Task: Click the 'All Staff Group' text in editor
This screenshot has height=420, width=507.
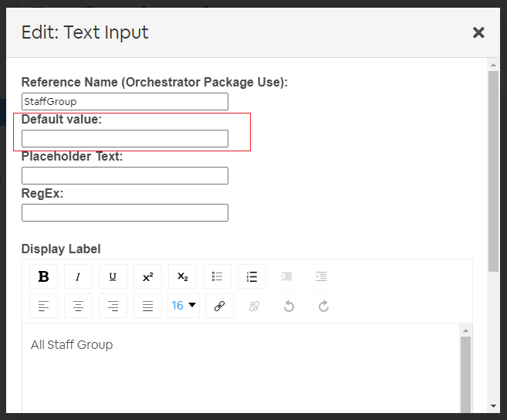Action: 72,345
